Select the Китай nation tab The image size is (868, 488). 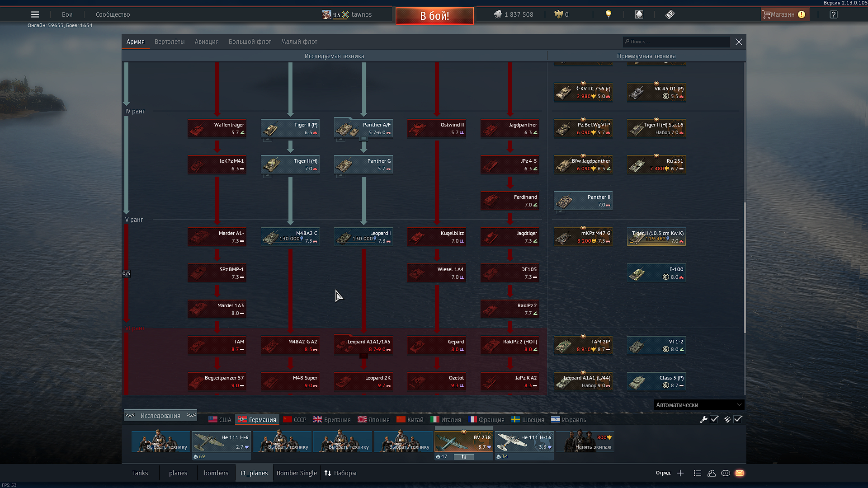pos(410,420)
